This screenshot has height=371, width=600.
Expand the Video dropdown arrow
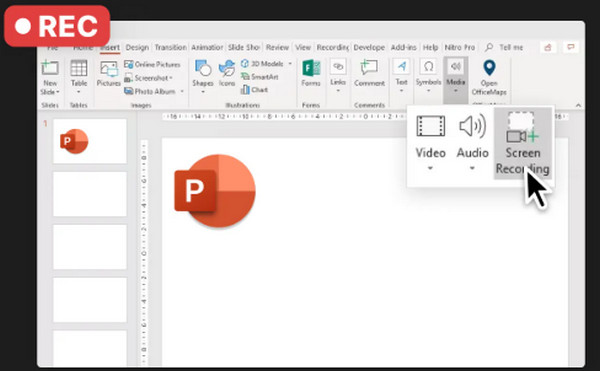(x=430, y=168)
